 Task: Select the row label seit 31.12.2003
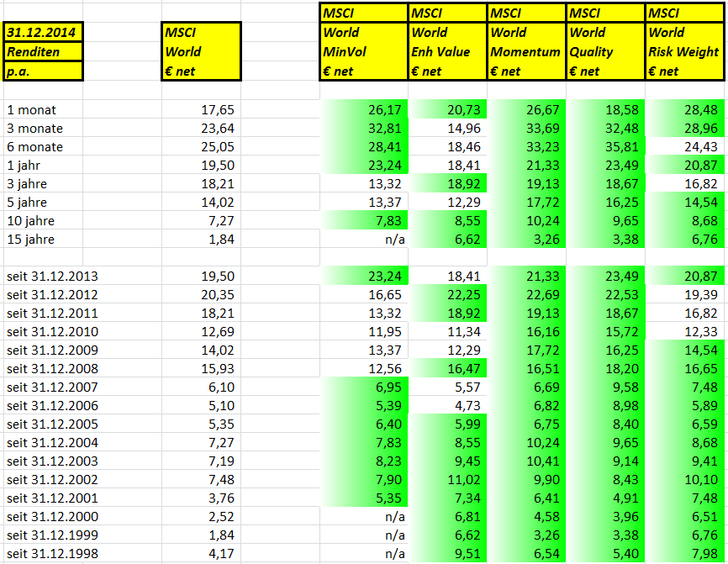52,461
